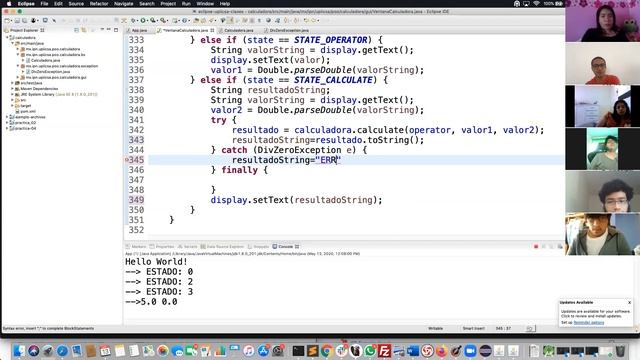Click the Save toolbar icon
Image resolution: width=640 pixels, height=360 pixels.
17,20
